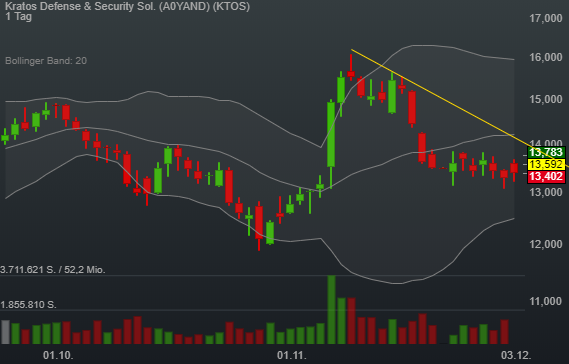The width and height of the screenshot is (569, 364).
Task: Click the 'Bollinger Band: 20' indicator label
Action: pos(46,61)
